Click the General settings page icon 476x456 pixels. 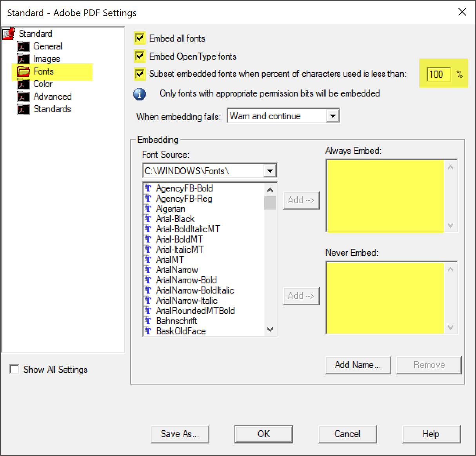[23, 46]
